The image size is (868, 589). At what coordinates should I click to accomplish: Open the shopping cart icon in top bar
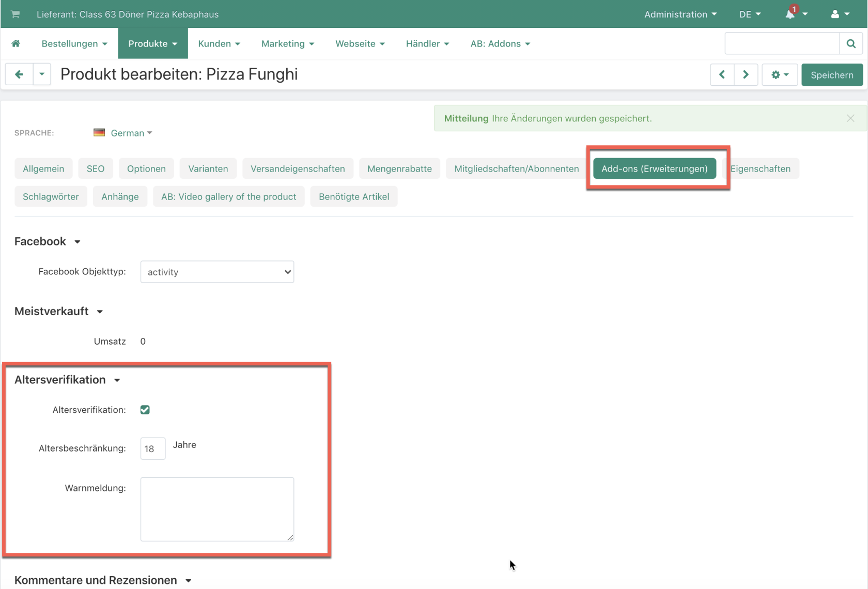[x=16, y=14]
